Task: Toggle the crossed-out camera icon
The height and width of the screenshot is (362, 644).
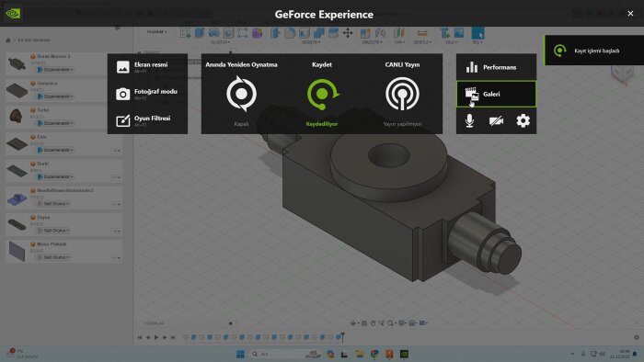Action: [x=496, y=121]
